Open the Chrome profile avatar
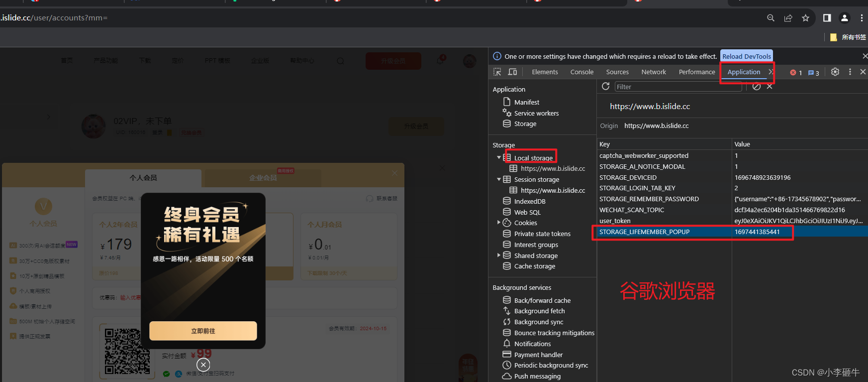Image resolution: width=868 pixels, height=382 pixels. pyautogui.click(x=845, y=18)
